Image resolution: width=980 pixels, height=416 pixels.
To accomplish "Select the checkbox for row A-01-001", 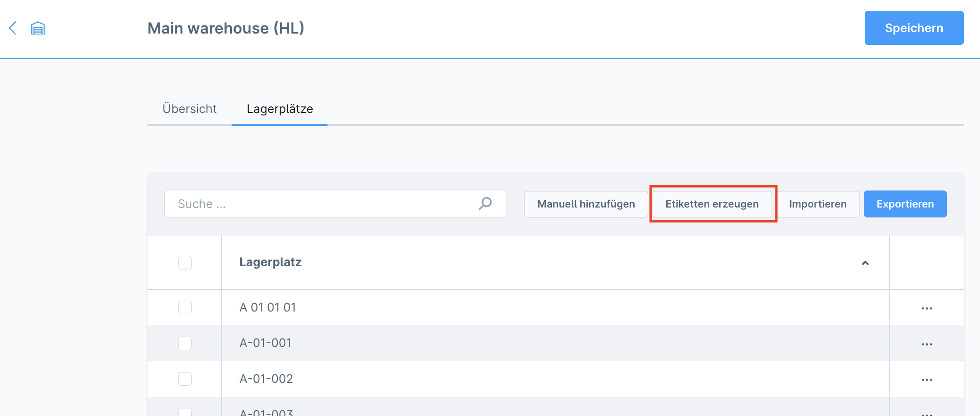I will (185, 343).
